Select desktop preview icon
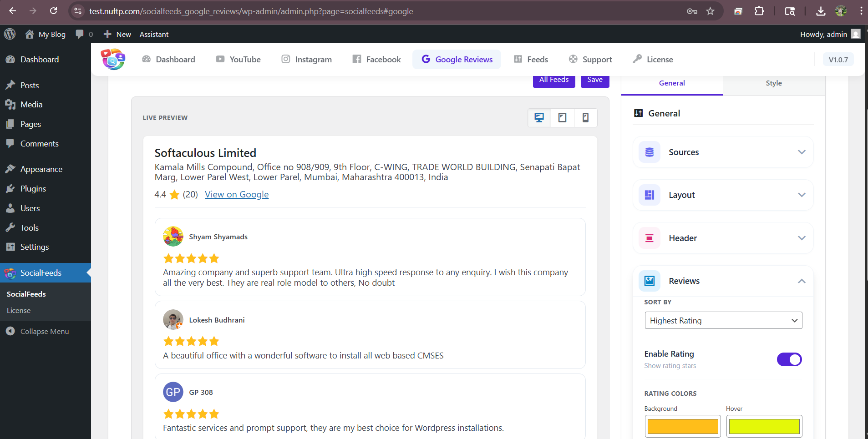868x439 pixels. tap(539, 118)
